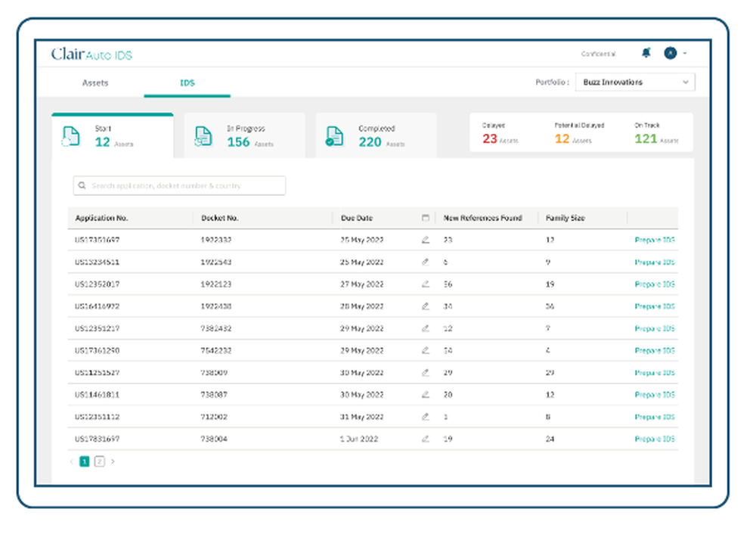Open the notifications bell
The height and width of the screenshot is (537, 756).
[x=646, y=53]
